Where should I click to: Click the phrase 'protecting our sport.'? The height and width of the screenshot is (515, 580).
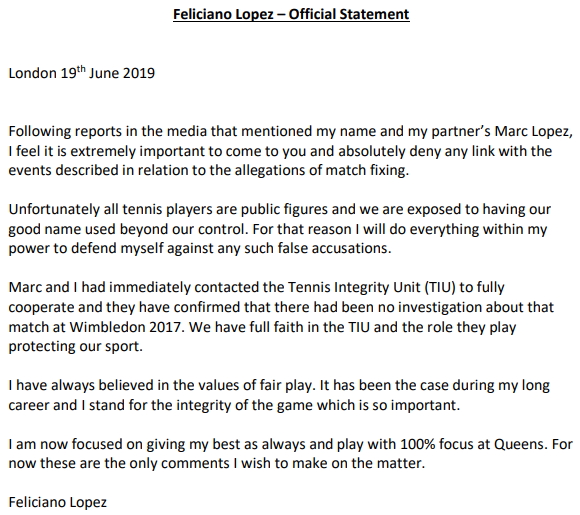pos(75,347)
